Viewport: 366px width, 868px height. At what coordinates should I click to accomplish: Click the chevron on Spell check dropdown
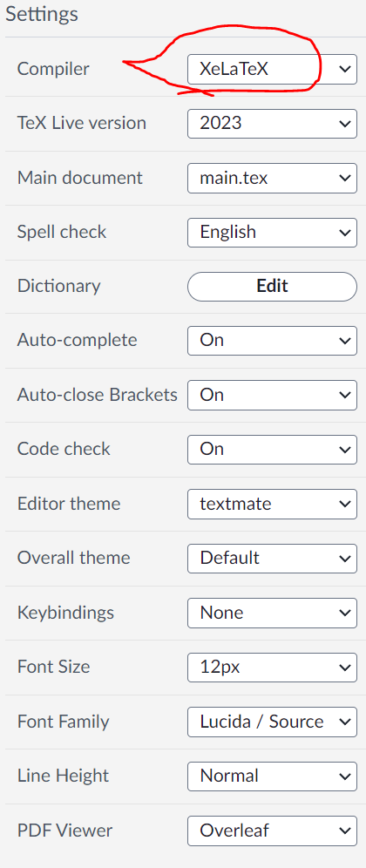(x=344, y=232)
